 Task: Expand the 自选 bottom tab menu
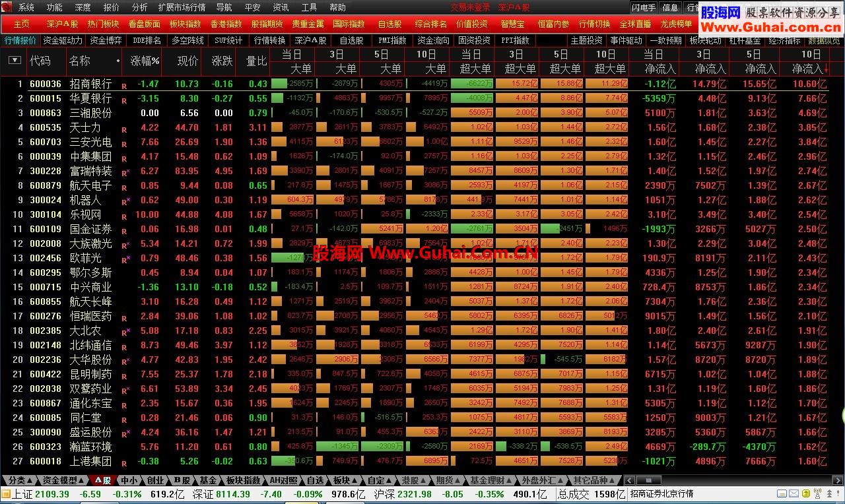pyautogui.click(x=315, y=480)
